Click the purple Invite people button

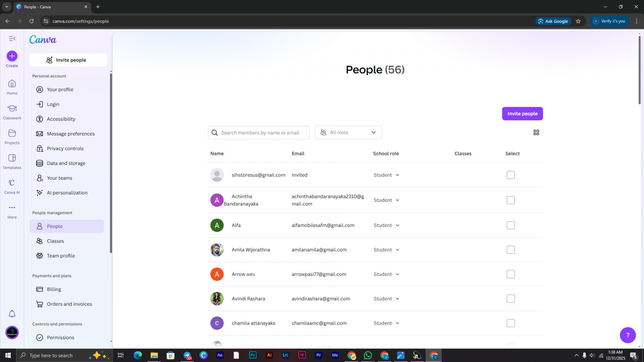(522, 114)
